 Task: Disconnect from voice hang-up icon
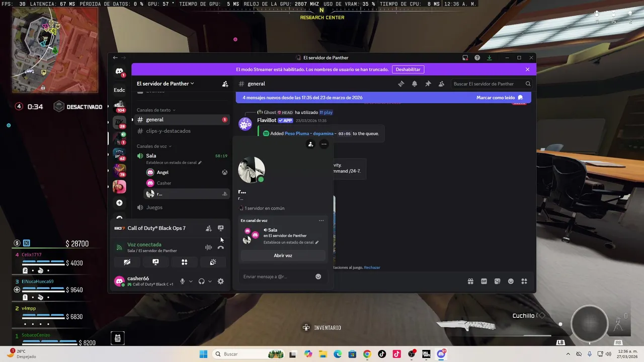click(x=220, y=247)
